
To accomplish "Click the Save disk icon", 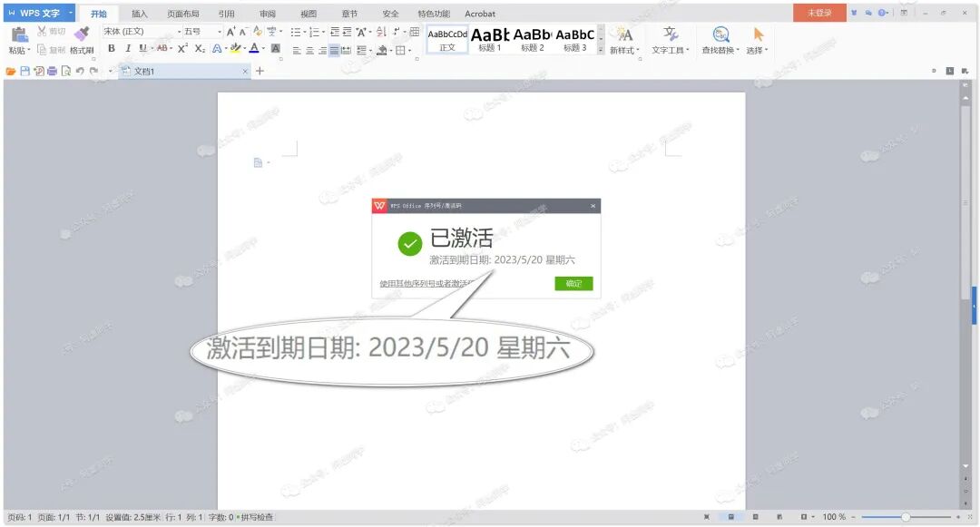I will 24,71.
